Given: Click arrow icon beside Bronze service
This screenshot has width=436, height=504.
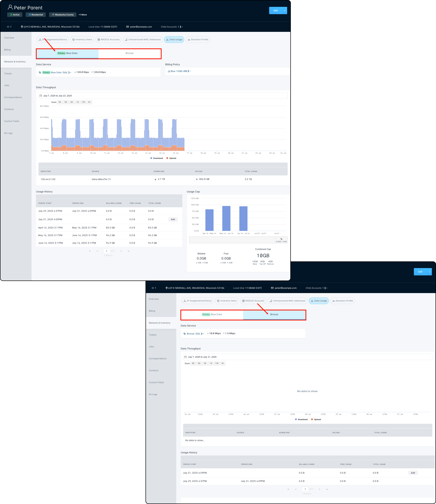Looking at the screenshot, I should [x=203, y=334].
